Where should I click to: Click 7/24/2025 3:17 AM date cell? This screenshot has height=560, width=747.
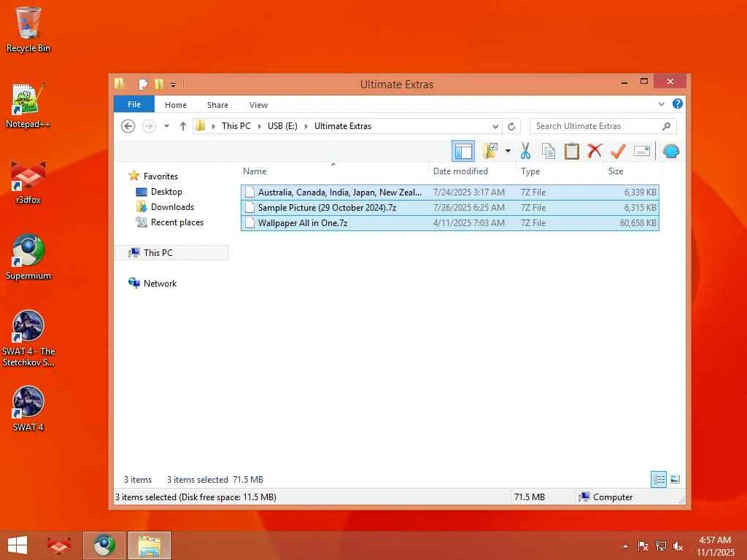[469, 192]
